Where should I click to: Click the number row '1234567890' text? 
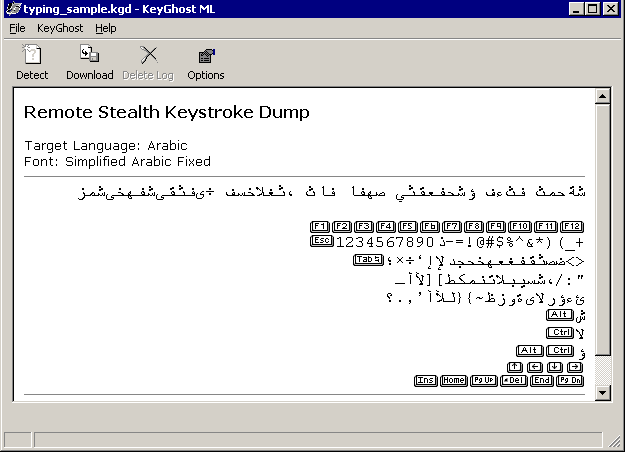[x=385, y=242]
